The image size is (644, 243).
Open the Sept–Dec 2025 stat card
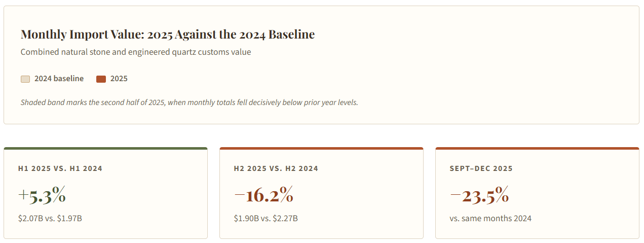tap(537, 193)
